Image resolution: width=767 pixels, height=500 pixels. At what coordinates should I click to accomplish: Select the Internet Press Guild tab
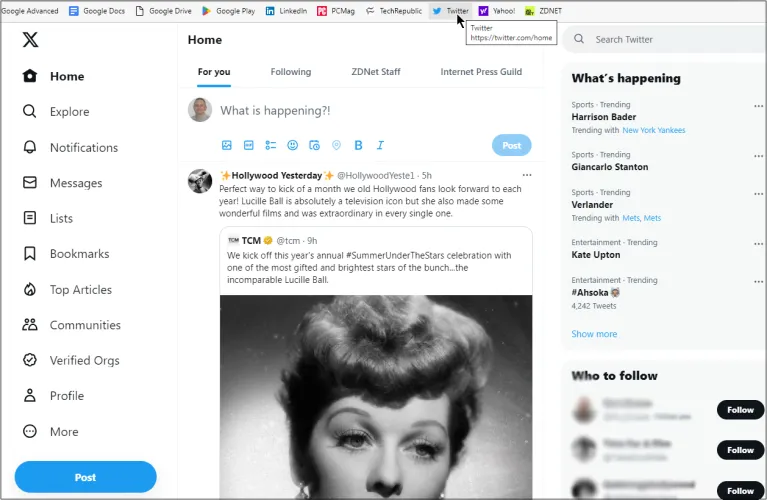481,72
